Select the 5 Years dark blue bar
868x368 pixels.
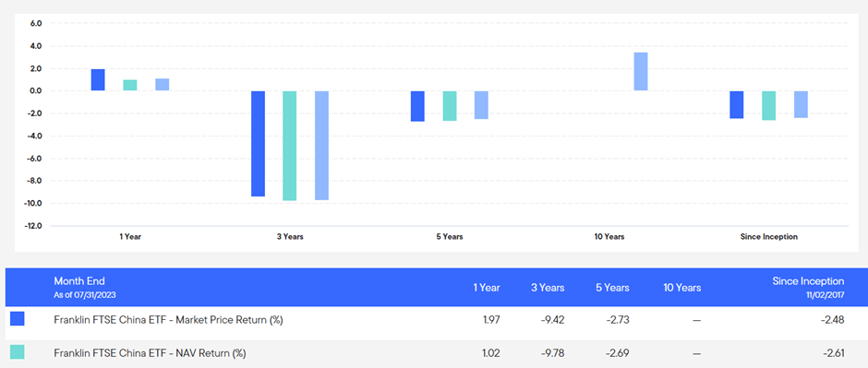coord(417,106)
